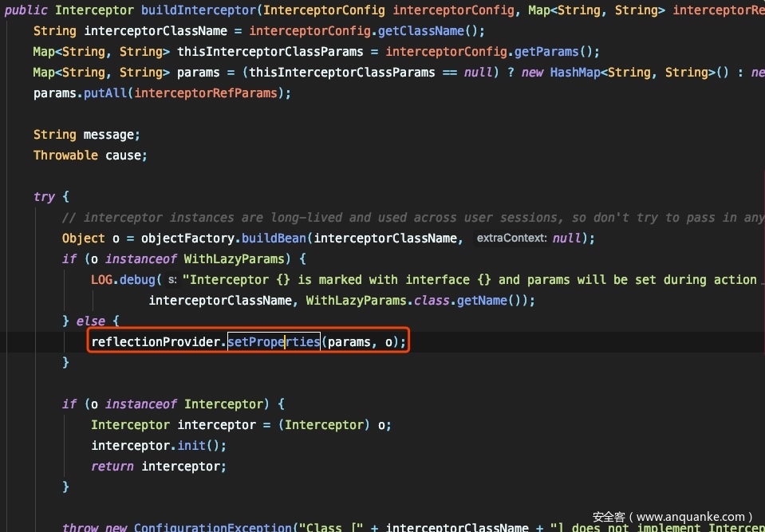Viewport: 765px width, 532px height.
Task: Click the interceptor.init() call
Action: [158, 446]
